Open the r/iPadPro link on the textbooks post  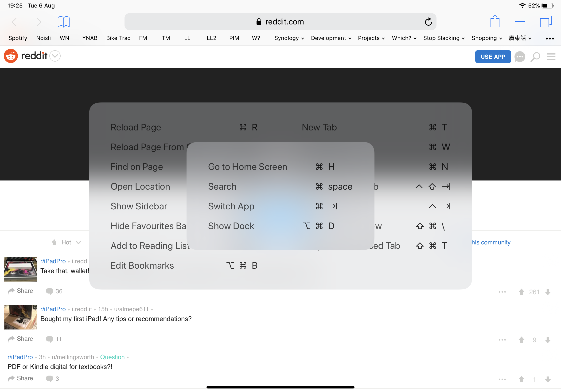click(20, 357)
